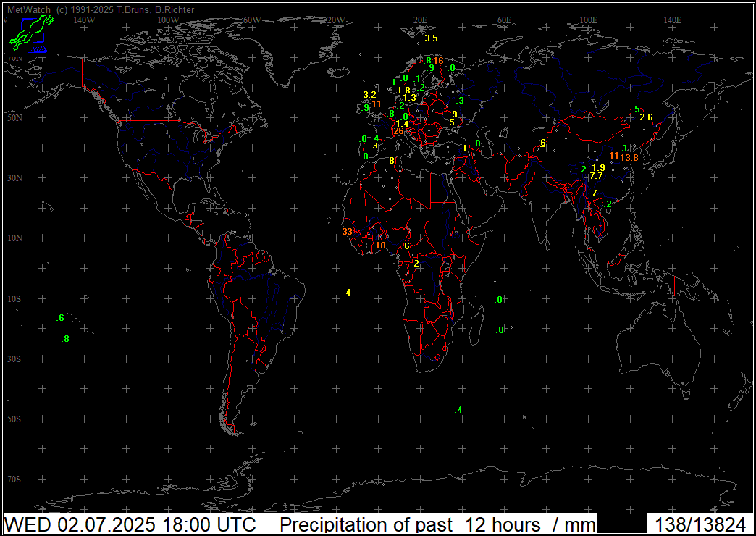Click the '138/13824' station count
Viewport: 756px width, 536px height.
point(700,524)
